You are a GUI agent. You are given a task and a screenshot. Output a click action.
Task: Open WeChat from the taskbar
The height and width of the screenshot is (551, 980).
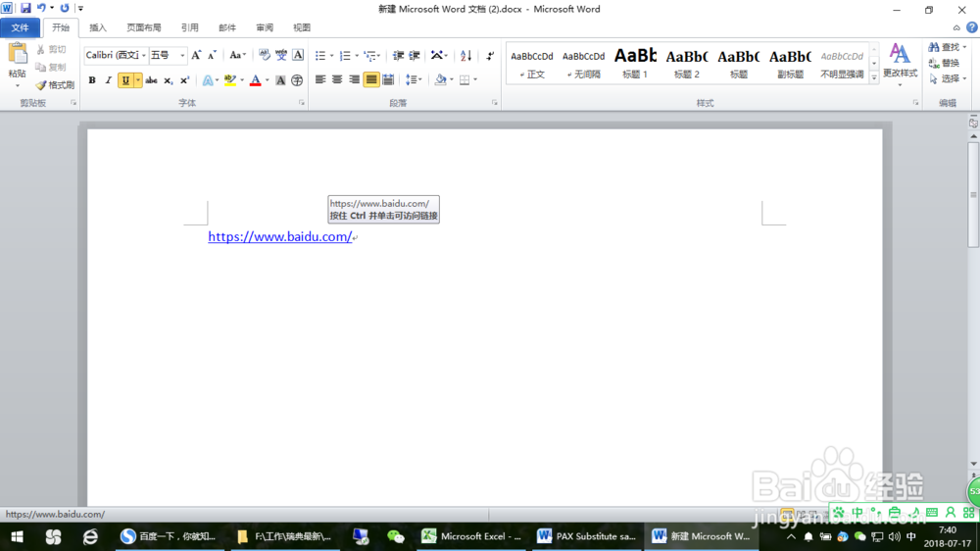coord(396,536)
